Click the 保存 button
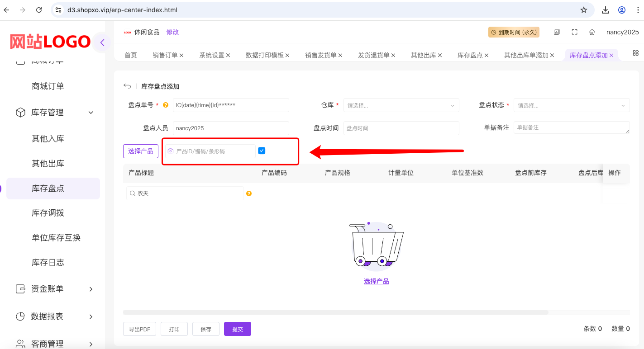 coord(206,329)
